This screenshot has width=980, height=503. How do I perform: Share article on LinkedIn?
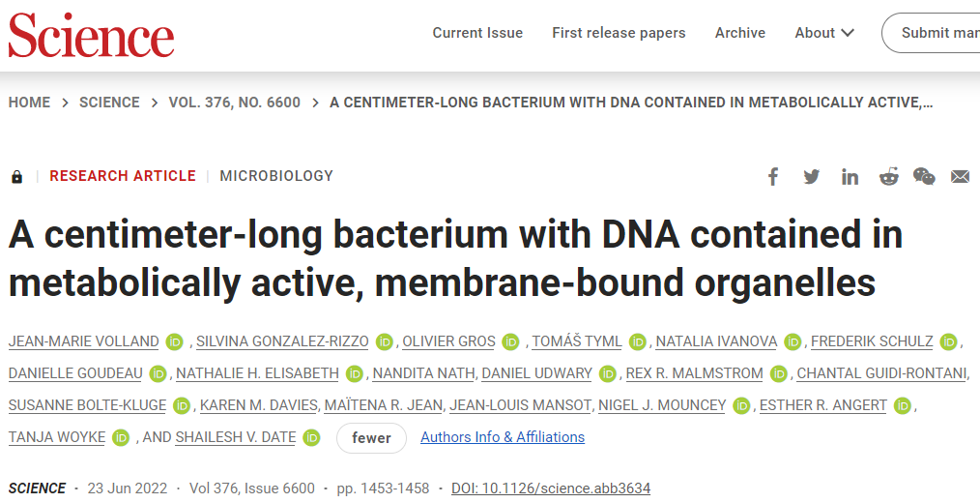pyautogui.click(x=850, y=176)
